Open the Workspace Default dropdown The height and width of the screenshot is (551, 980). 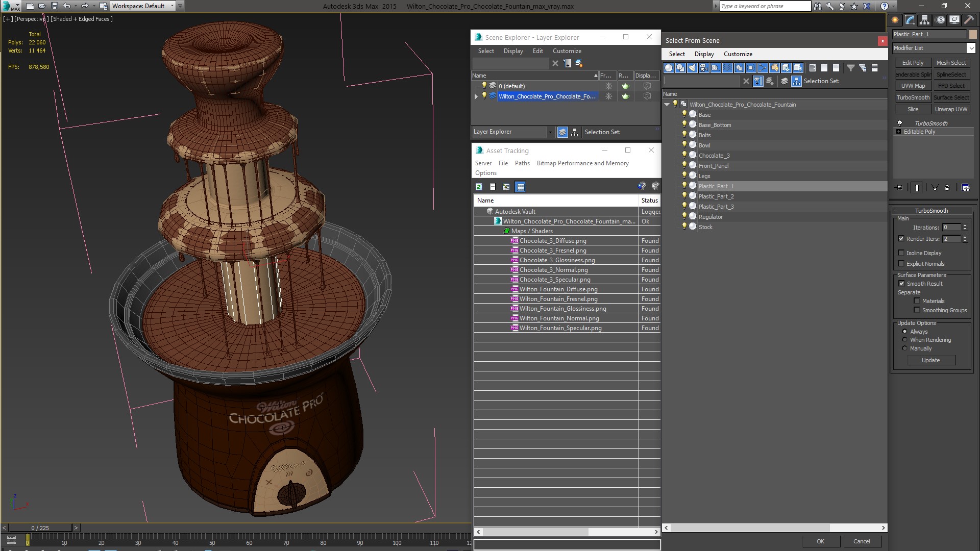143,6
